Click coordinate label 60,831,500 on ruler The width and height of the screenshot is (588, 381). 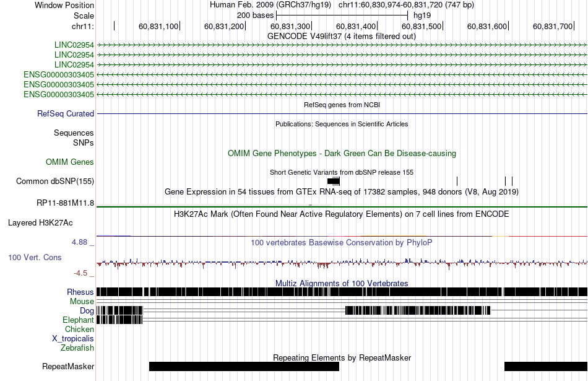421,26
